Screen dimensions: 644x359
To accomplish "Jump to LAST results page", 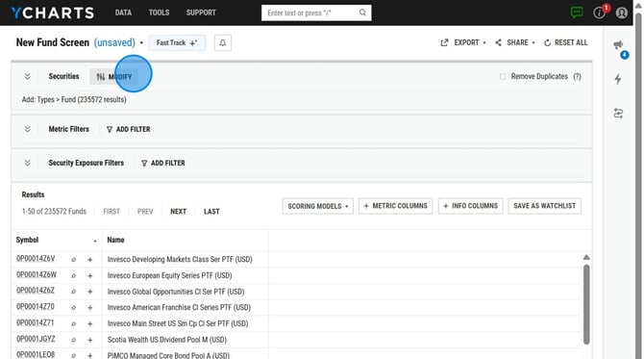I will (211, 212).
